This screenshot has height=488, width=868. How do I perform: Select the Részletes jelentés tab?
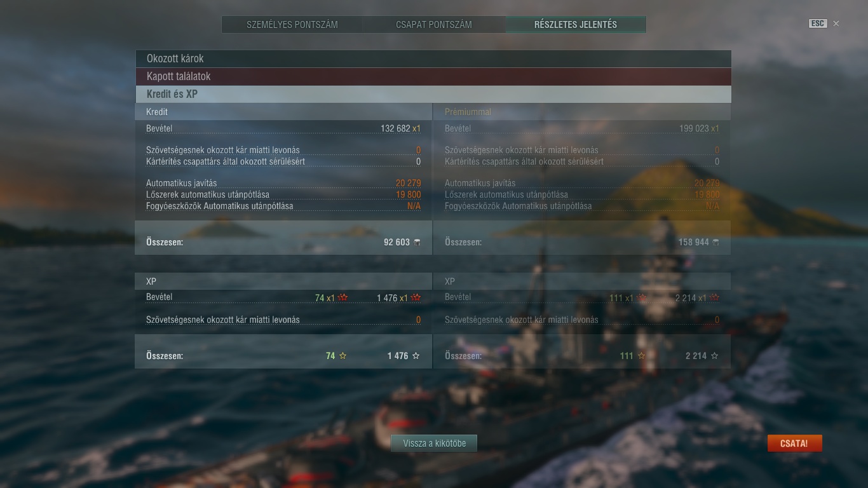click(x=576, y=25)
